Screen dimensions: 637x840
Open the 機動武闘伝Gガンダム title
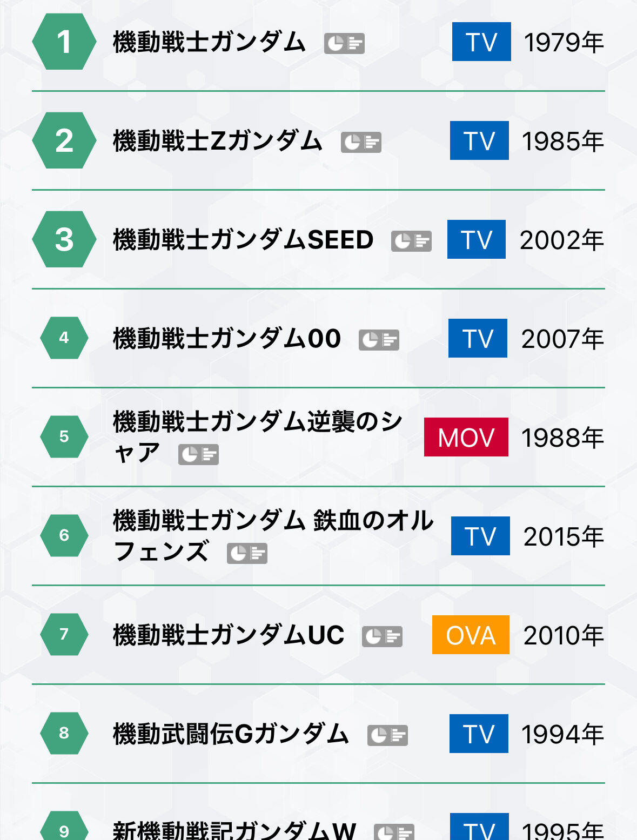pos(231,734)
